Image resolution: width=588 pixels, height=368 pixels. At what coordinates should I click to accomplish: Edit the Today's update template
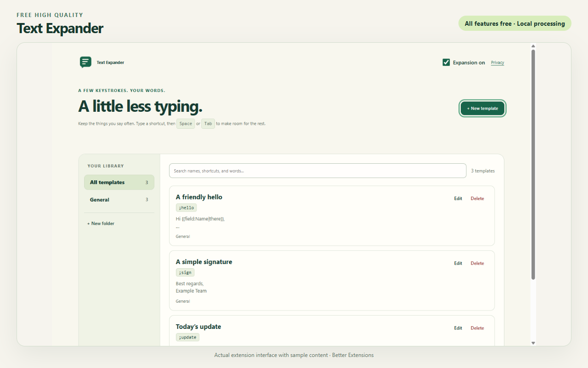click(458, 328)
